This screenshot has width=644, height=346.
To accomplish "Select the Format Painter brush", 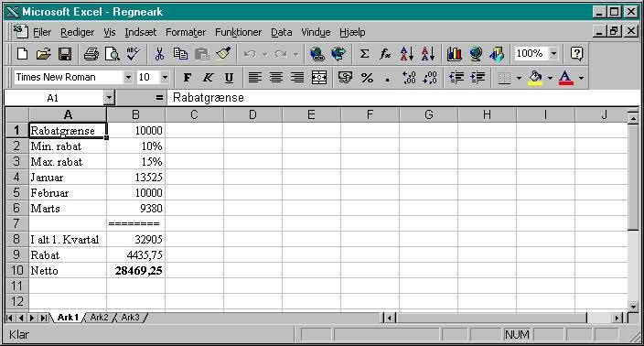I will (223, 54).
